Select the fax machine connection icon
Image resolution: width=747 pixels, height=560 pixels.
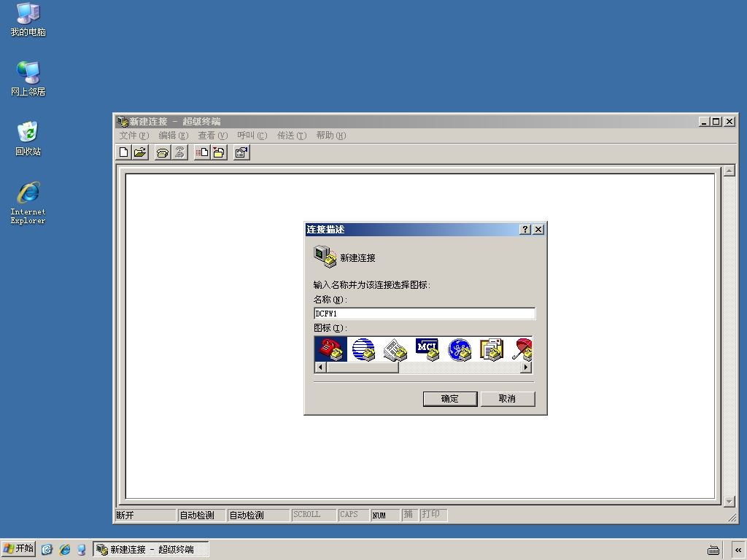395,349
